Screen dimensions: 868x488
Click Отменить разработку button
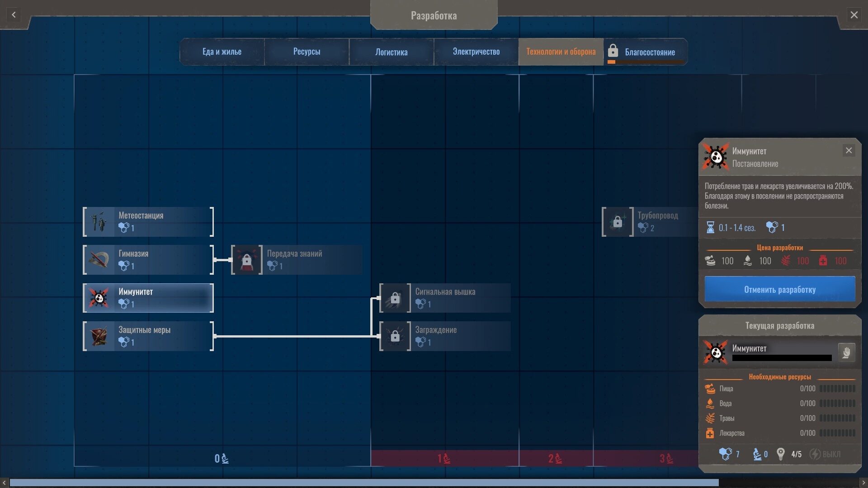coord(780,290)
